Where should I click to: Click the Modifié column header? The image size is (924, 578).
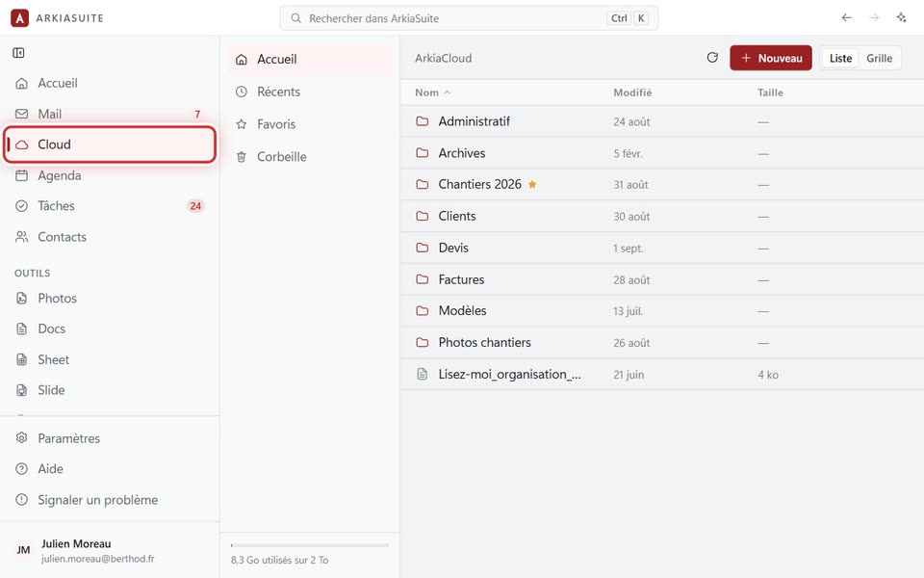pos(632,92)
